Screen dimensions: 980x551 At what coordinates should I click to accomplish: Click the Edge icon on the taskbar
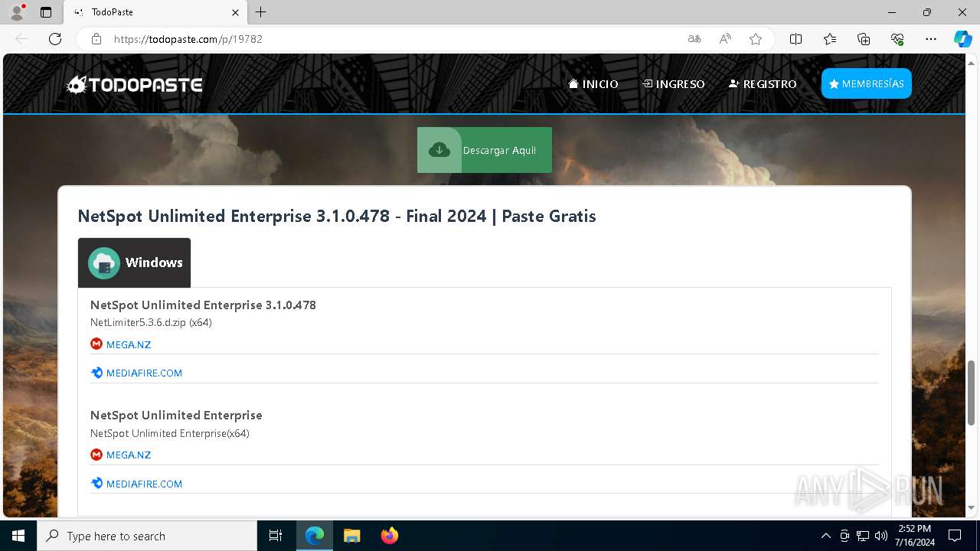tap(315, 536)
